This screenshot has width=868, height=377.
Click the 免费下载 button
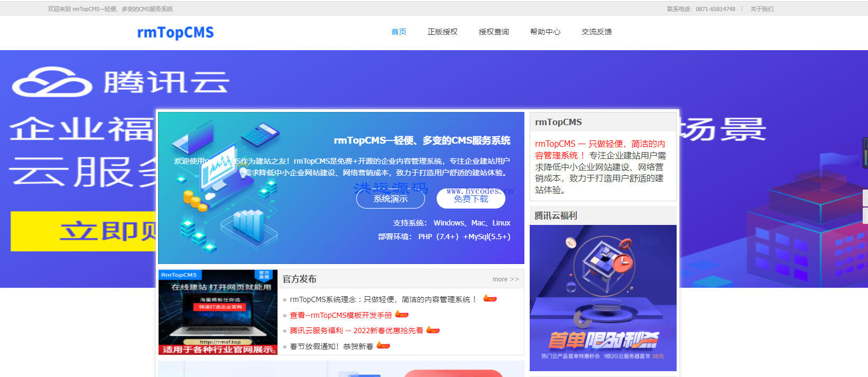[x=471, y=199]
